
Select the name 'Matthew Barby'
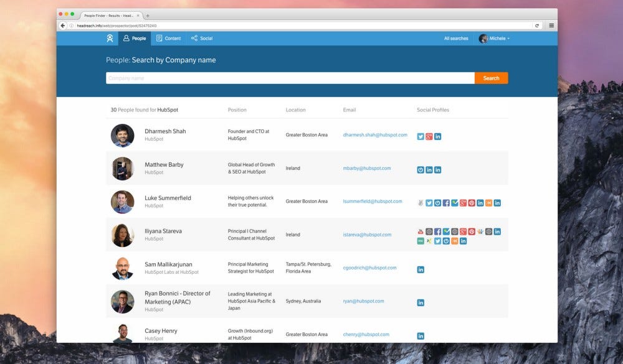(x=164, y=165)
